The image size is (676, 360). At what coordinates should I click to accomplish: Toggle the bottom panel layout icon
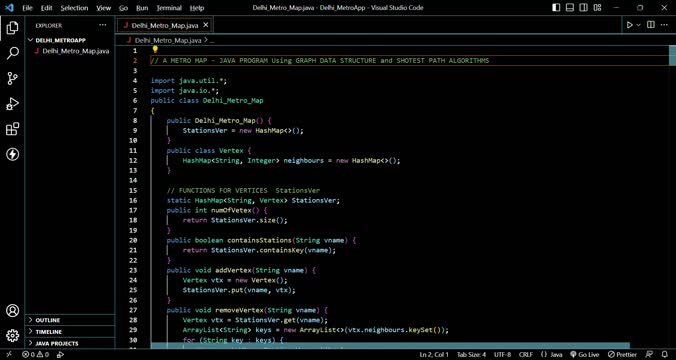tap(570, 8)
